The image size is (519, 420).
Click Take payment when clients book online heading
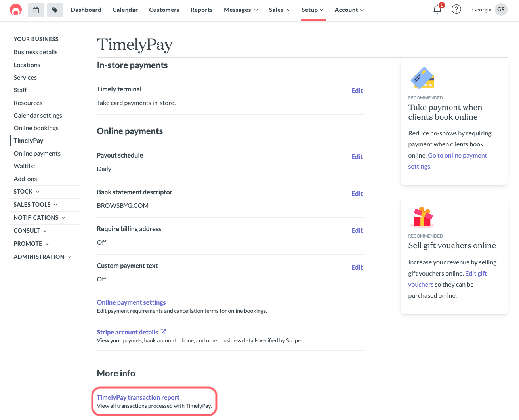(x=445, y=112)
